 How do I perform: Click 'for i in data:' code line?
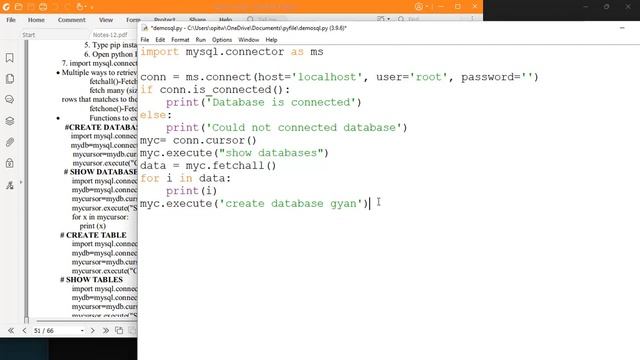[x=185, y=178]
